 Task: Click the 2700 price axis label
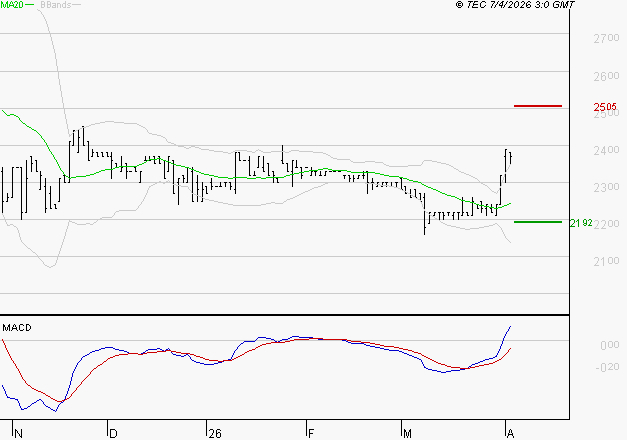(606, 38)
